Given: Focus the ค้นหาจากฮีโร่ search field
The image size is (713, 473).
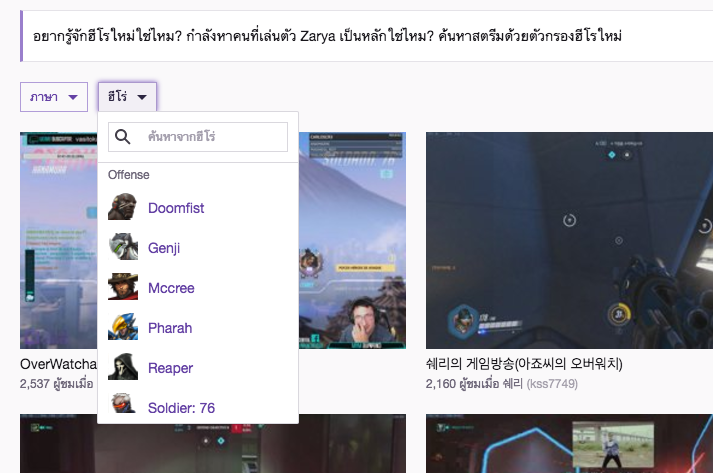Looking at the screenshot, I should [x=198, y=137].
